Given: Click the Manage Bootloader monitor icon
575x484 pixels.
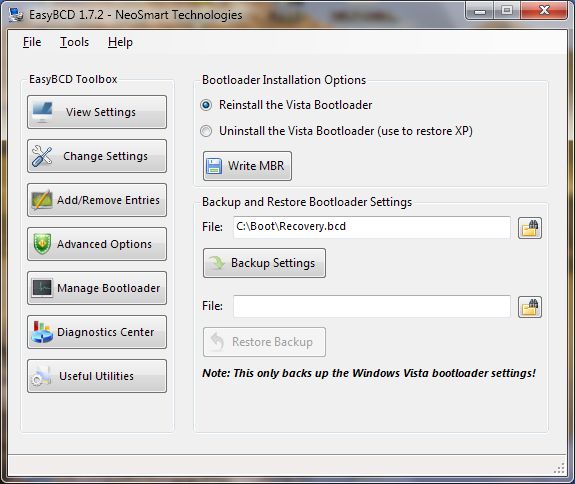Looking at the screenshot, I should pos(42,288).
